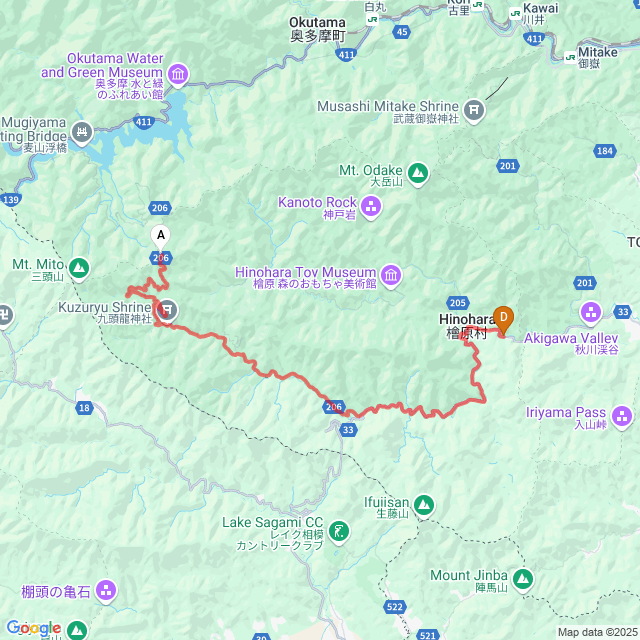Viewport: 640px width, 640px height.
Task: Click the Okutama Water and Green Museum pin
Action: (x=178, y=75)
